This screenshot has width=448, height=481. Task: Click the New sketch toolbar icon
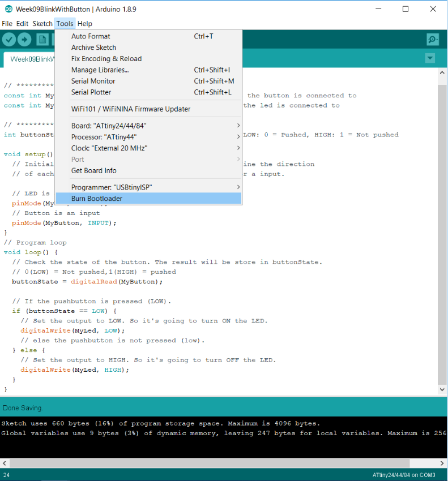click(42, 40)
